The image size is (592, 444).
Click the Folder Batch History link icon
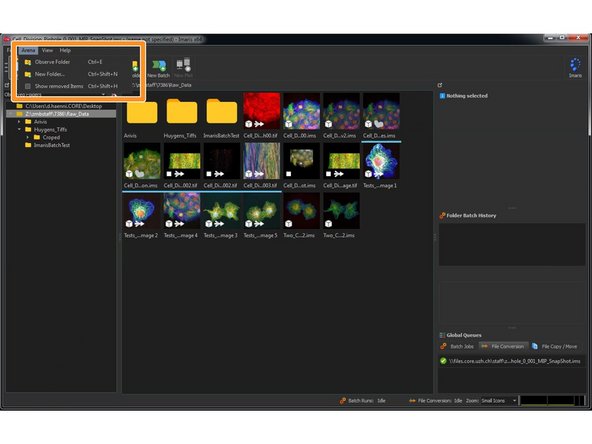pyautogui.click(x=442, y=216)
